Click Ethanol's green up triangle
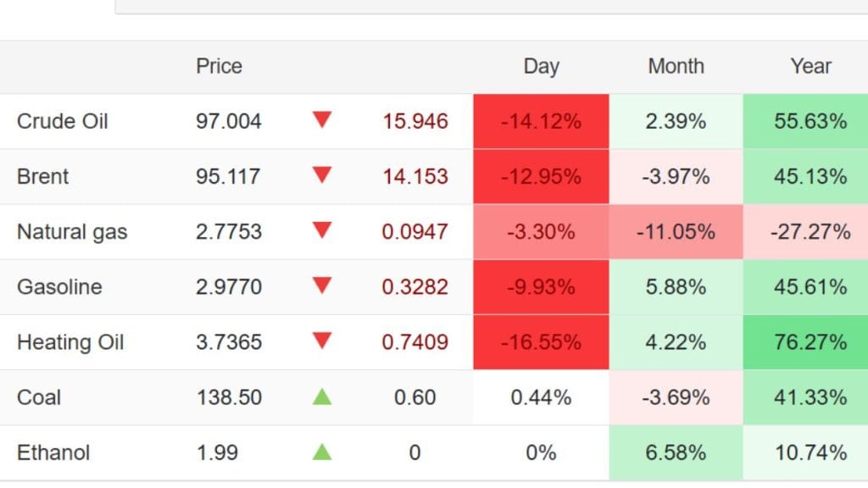Viewport: 868px width, 488px height. point(321,452)
